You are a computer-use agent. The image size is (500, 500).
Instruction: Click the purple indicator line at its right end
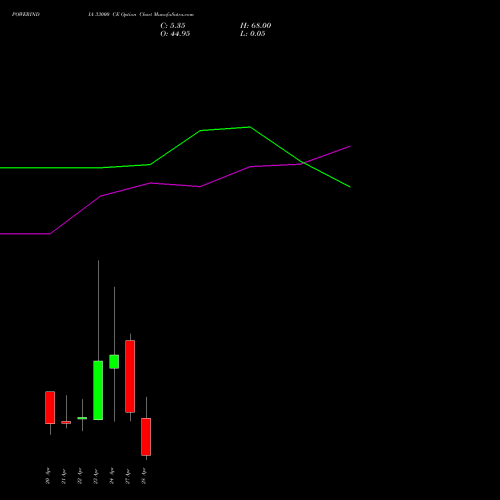coord(349,146)
